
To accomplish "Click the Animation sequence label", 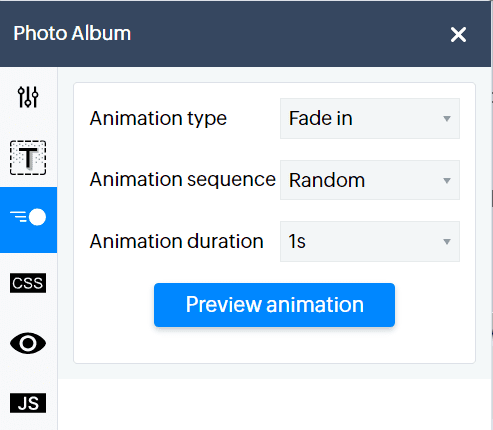I will point(183,180).
